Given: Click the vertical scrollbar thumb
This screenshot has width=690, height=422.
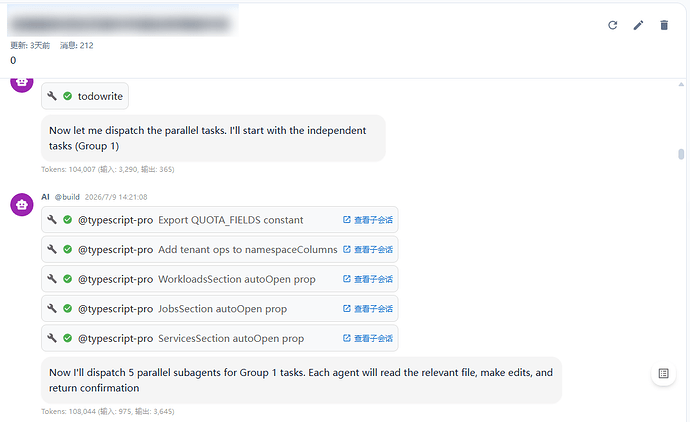Looking at the screenshot, I should click(x=681, y=154).
